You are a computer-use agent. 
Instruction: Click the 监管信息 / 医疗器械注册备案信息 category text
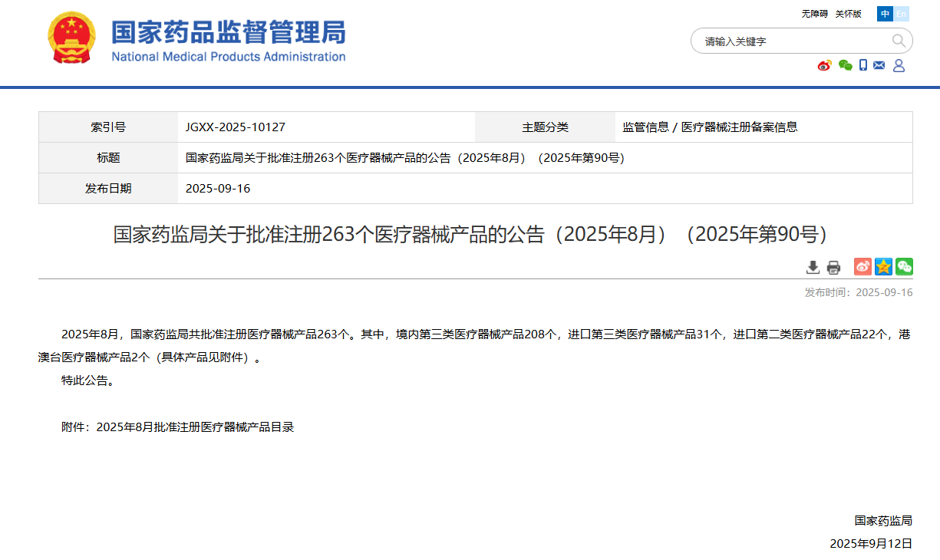710,127
